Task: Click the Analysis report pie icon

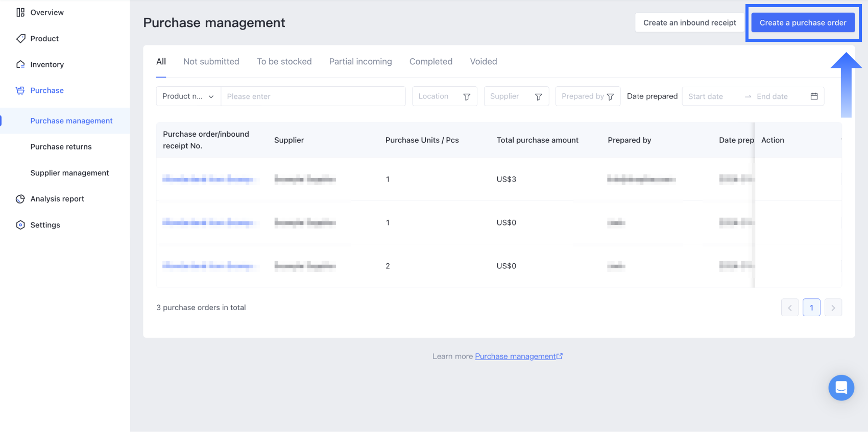Action: [x=20, y=199]
